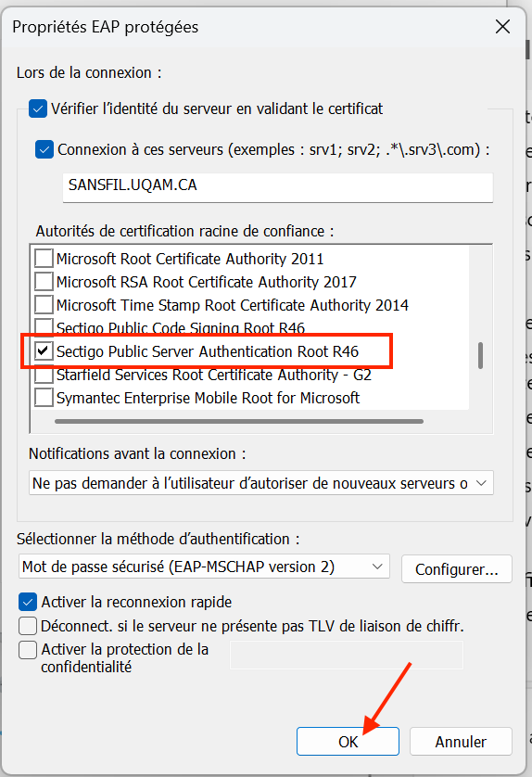
Task: Uncheck Sectigo Public Server Authentication Root R46
Action: [44, 351]
